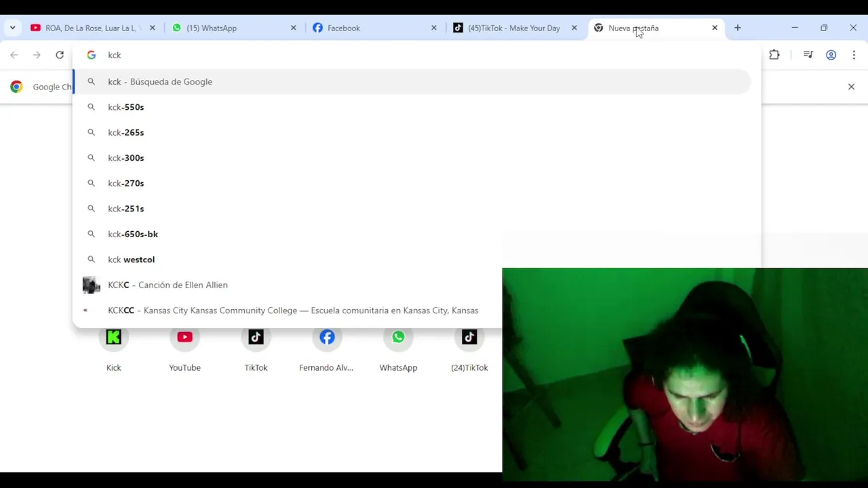Viewport: 868px width, 488px height.
Task: Click the Google G icon in address bar
Action: 91,55
